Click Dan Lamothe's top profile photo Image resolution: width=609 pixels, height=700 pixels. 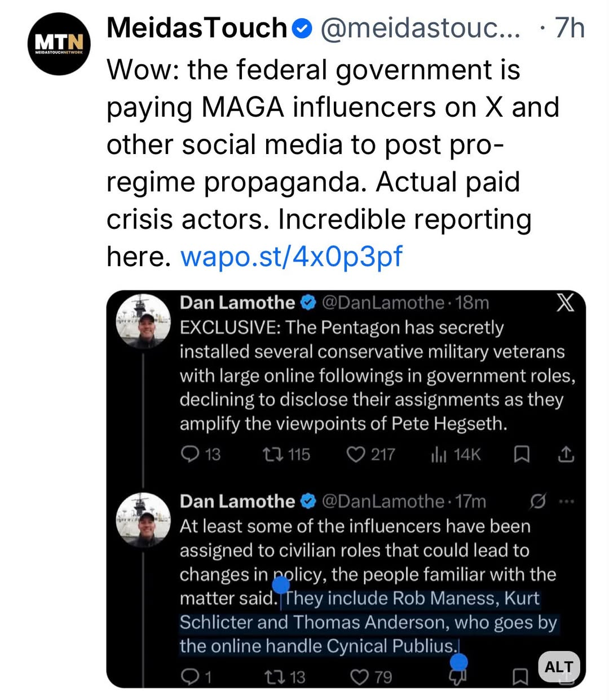point(143,320)
